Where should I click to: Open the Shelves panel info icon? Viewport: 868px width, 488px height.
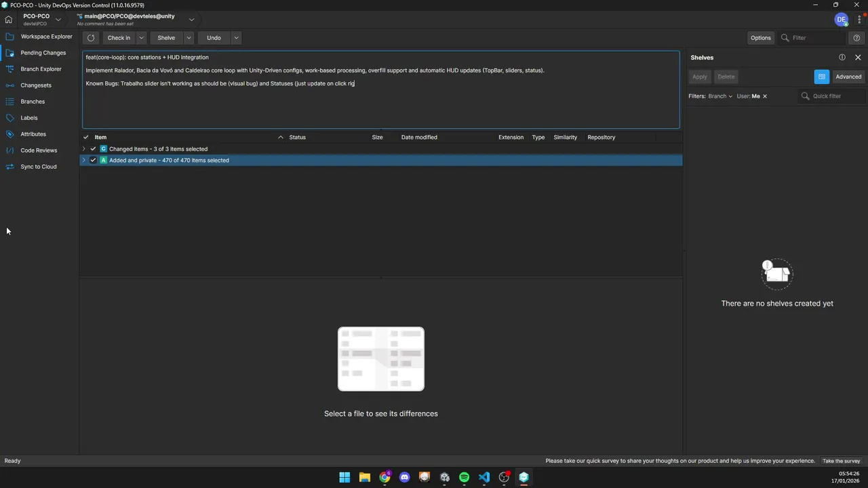pos(842,58)
